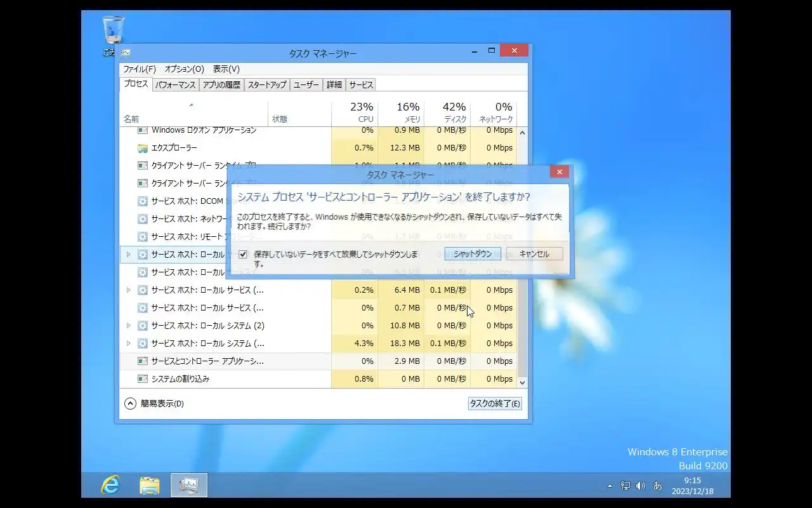Switch to the ユーザー tab
The width and height of the screenshot is (812, 508).
click(x=306, y=84)
